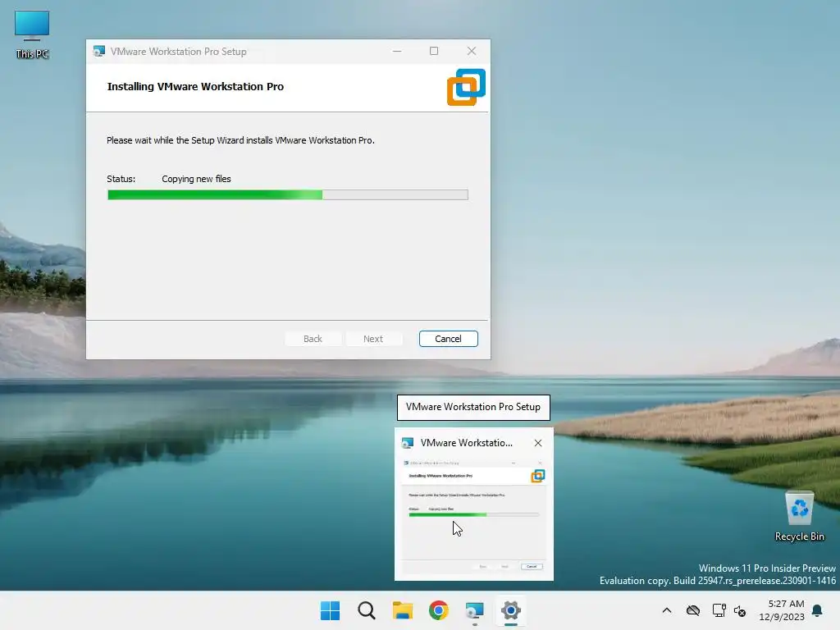Open This PC desktop icon
The height and width of the screenshot is (630, 840).
point(32,34)
